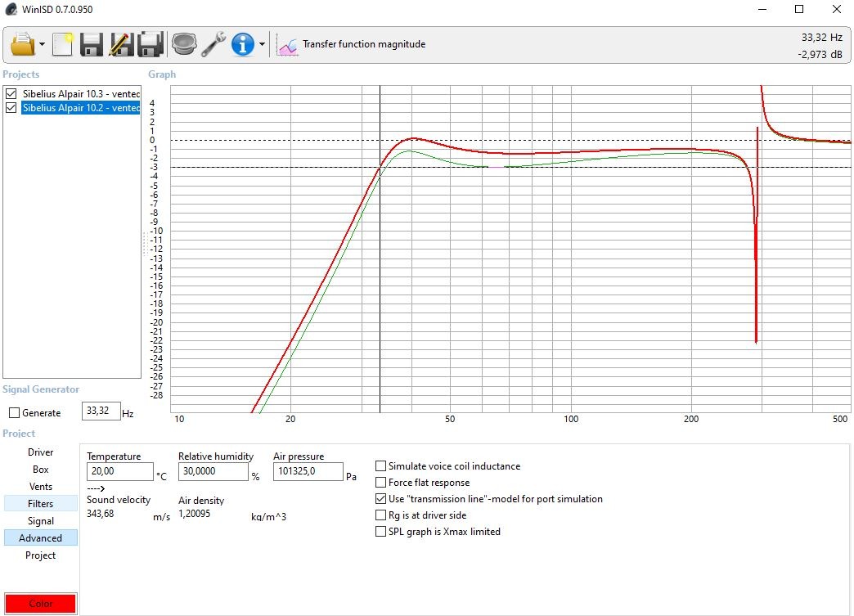Click the save-as floppy with pencil icon

coord(121,44)
